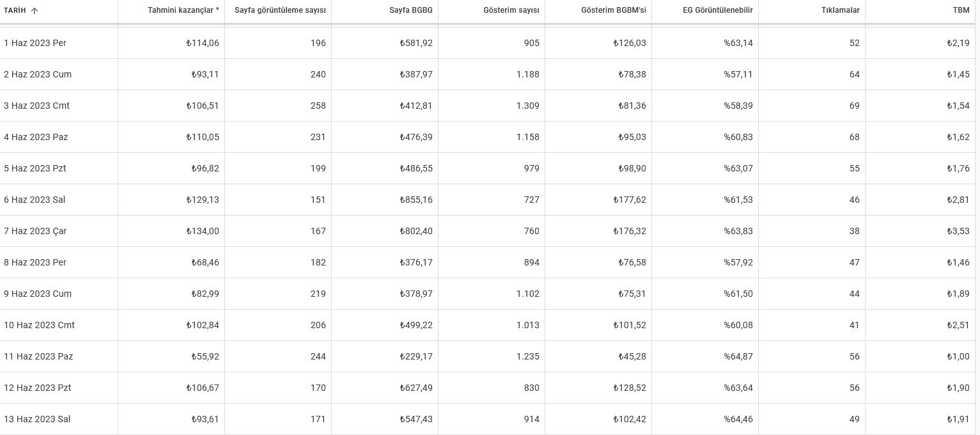Select the 1 Haz 2023 Per row

point(488,43)
